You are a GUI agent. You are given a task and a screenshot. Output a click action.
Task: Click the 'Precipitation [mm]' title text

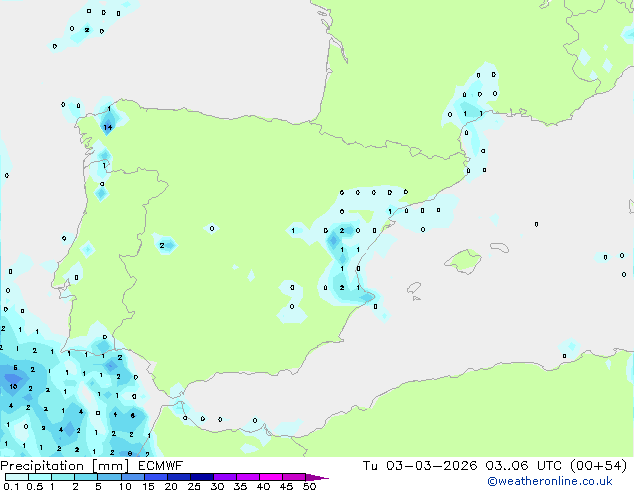coord(64,466)
